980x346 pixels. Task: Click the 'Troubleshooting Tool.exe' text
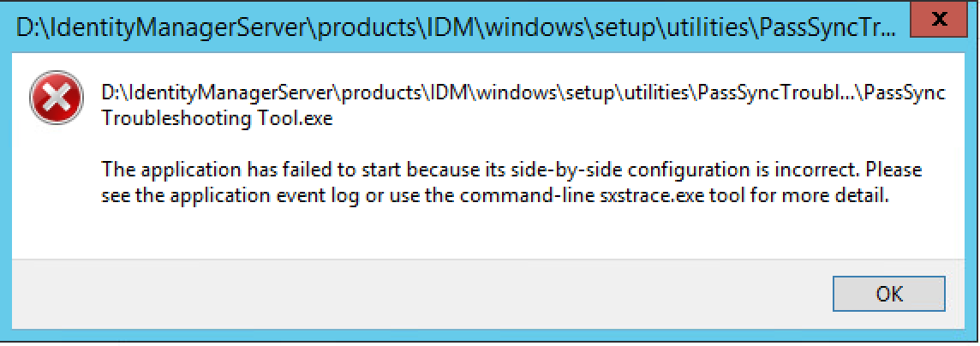[216, 119]
